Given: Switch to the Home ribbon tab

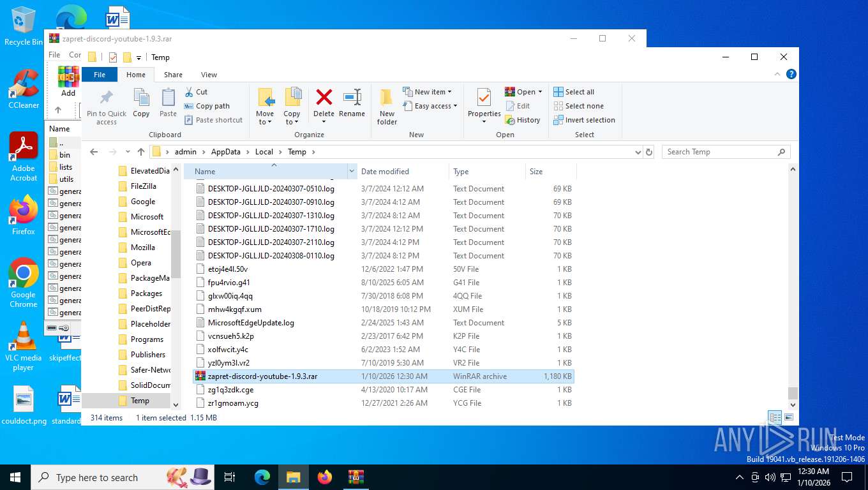Looking at the screenshot, I should (x=136, y=75).
